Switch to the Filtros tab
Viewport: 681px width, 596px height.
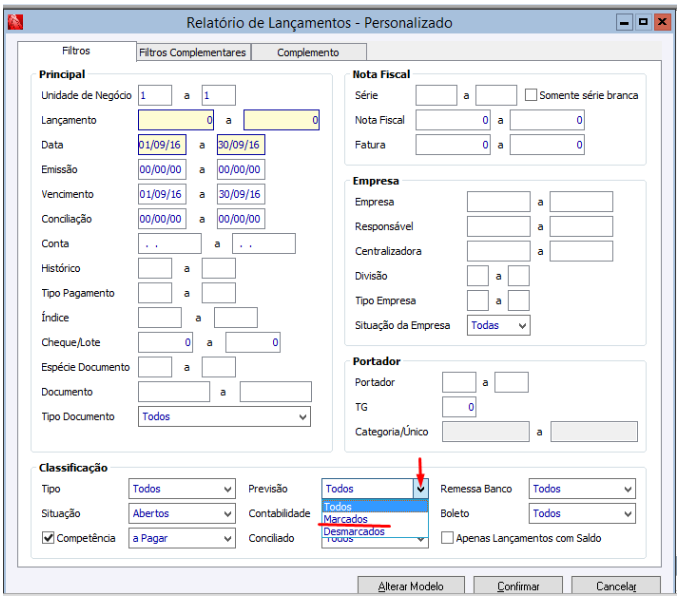[x=76, y=51]
